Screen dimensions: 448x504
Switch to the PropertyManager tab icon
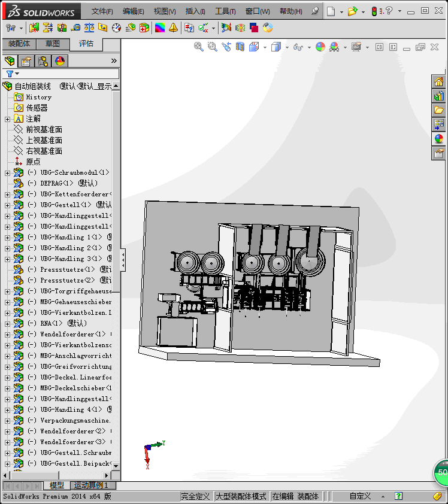click(26, 60)
